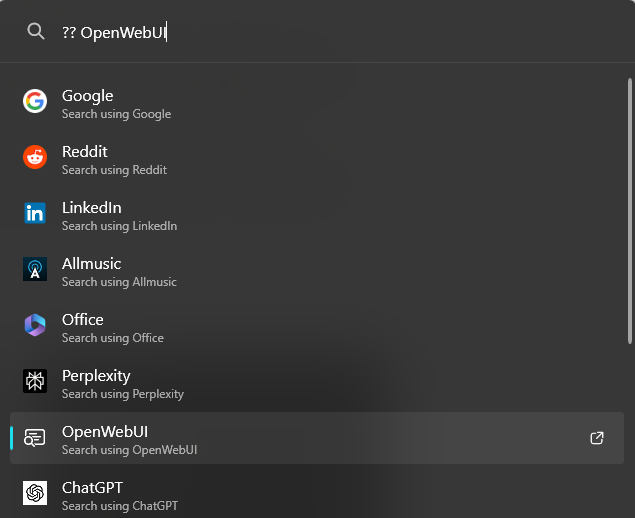This screenshot has width=635, height=518.
Task: Click Search using Perplexity text
Action: (x=123, y=394)
